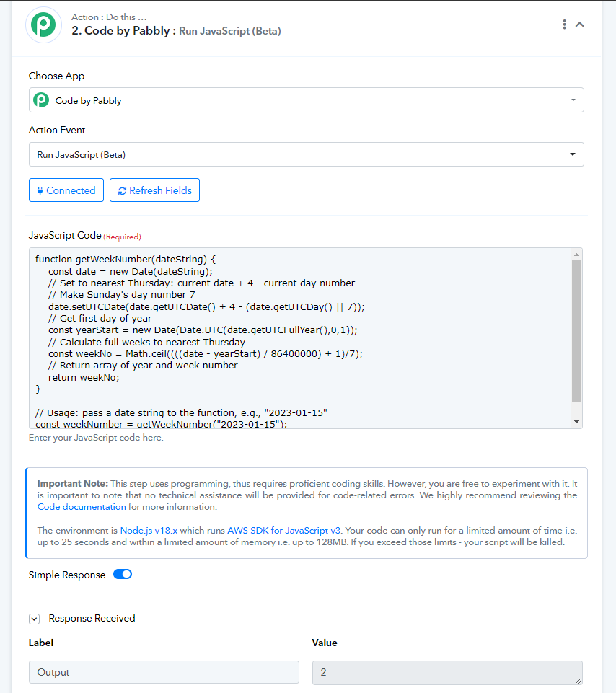Click the Refresh Fields button
The height and width of the screenshot is (693, 616).
pos(154,190)
